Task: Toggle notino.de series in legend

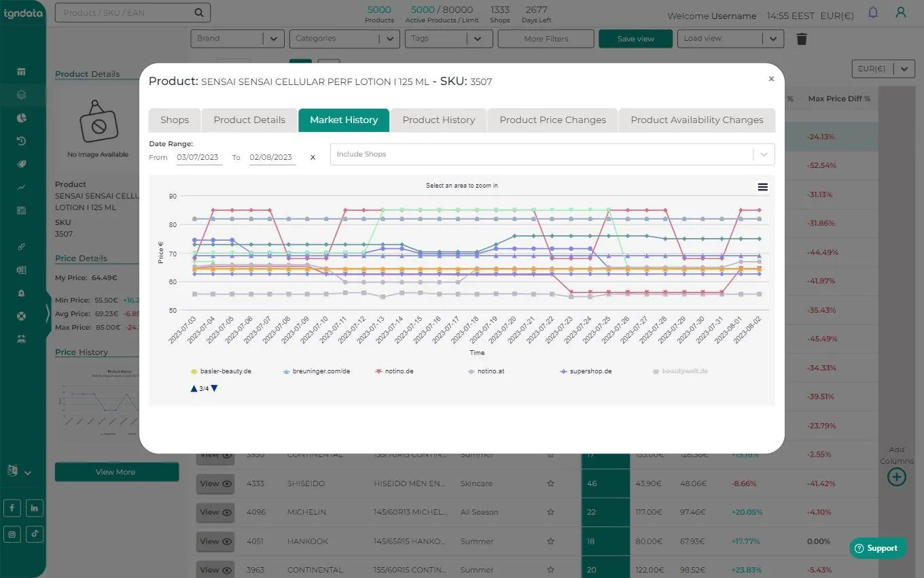Action: 394,371
